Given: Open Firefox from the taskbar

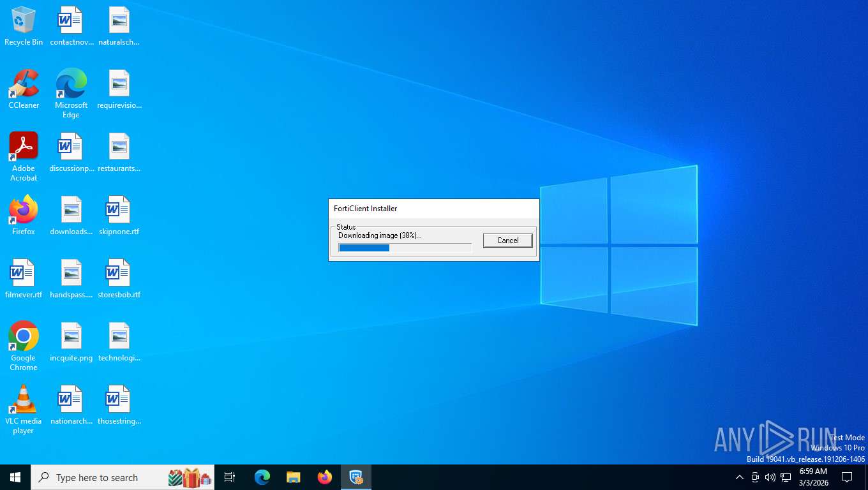Looking at the screenshot, I should pos(325,477).
